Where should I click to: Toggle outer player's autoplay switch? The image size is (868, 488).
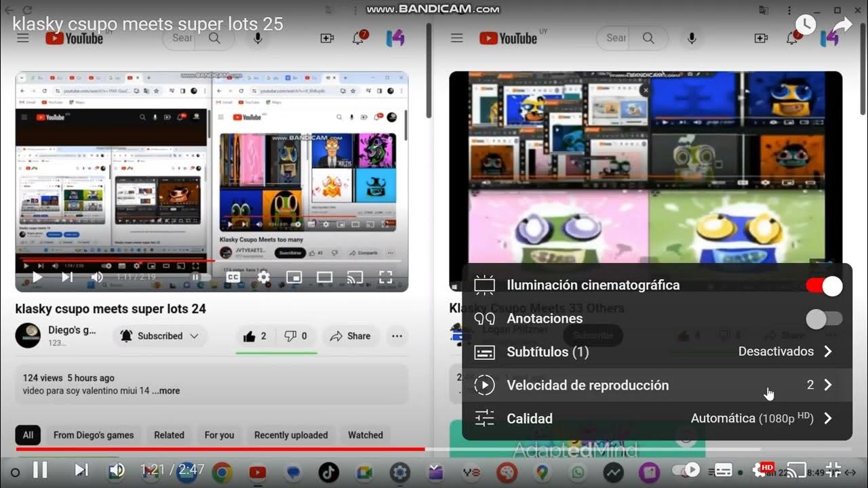[686, 470]
